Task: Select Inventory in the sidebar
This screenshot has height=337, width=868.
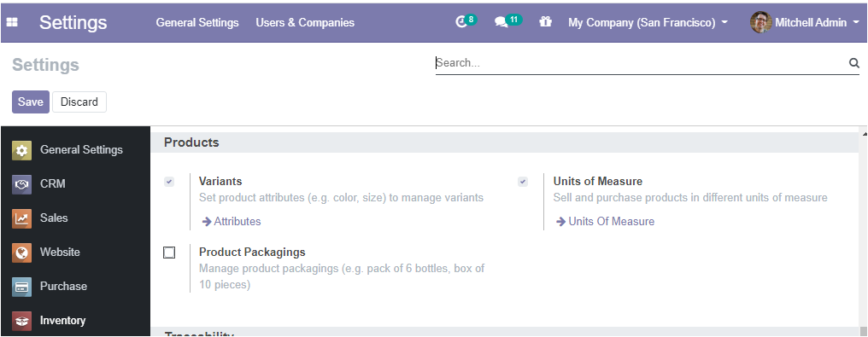Action: [62, 321]
